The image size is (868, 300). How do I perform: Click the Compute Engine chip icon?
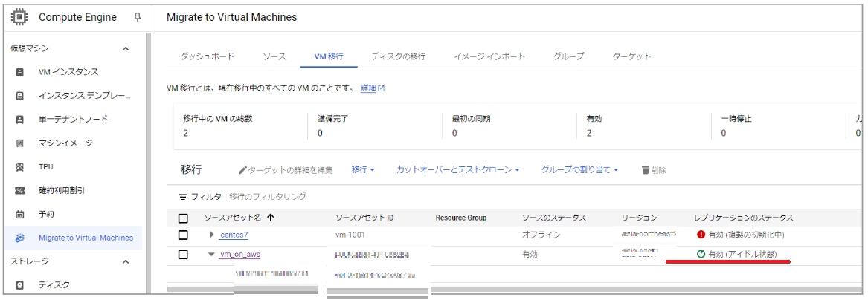click(19, 17)
